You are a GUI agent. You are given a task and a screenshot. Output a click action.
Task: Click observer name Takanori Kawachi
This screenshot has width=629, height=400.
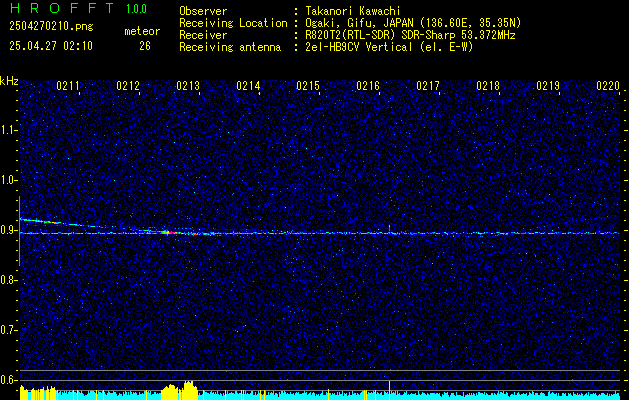coord(351,11)
